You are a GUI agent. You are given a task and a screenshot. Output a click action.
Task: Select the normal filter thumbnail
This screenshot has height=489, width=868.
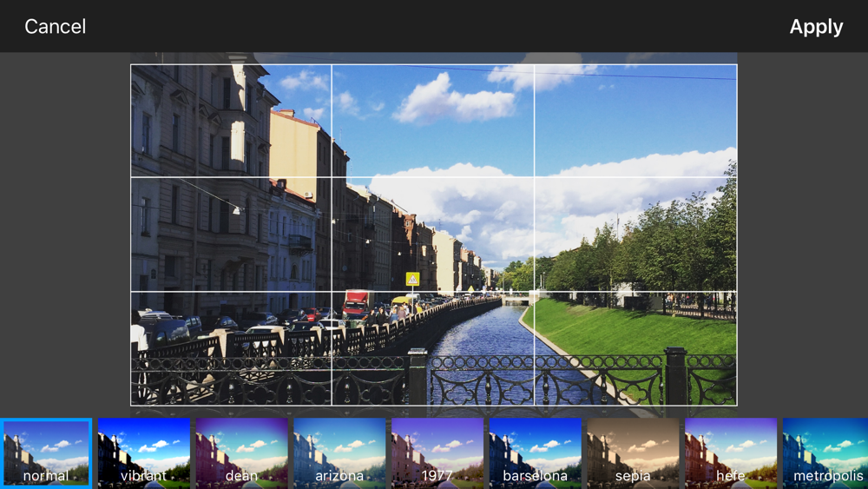click(46, 453)
